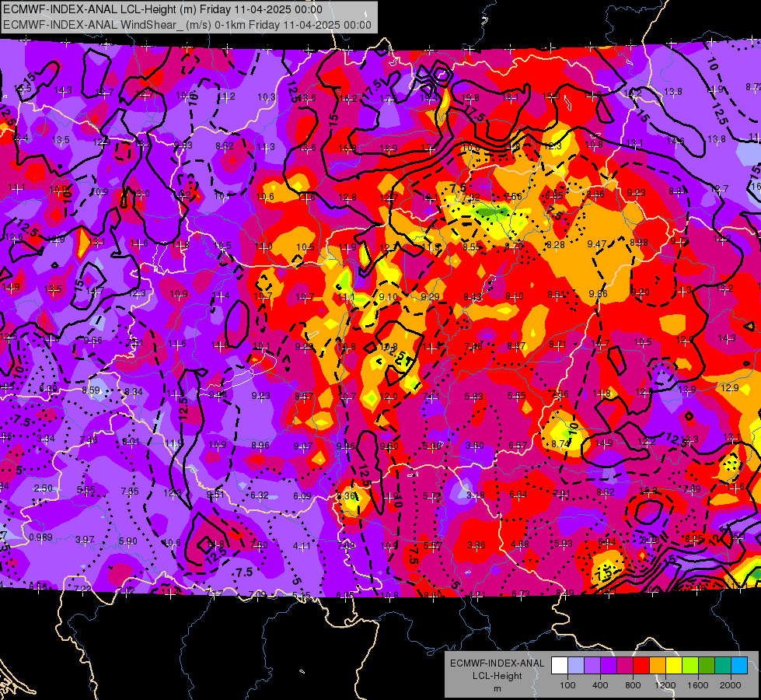The width and height of the screenshot is (761, 700).
Task: Click the grid value 7.63
Action: pyautogui.click(x=346, y=546)
